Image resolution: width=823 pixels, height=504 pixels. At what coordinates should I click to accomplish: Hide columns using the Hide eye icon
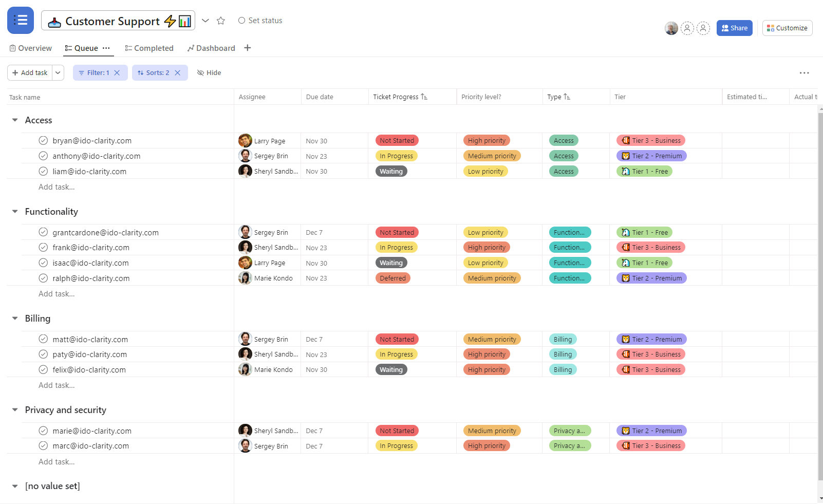tap(200, 72)
